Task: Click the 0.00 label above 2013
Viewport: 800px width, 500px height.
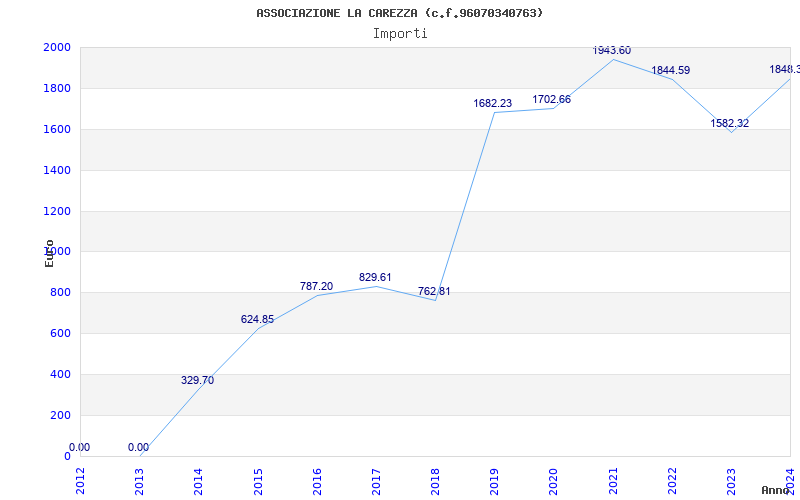Action: pos(138,447)
